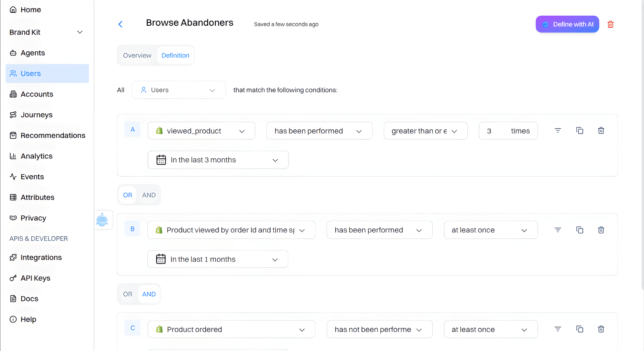Select OR between conditions A and B

tap(128, 195)
